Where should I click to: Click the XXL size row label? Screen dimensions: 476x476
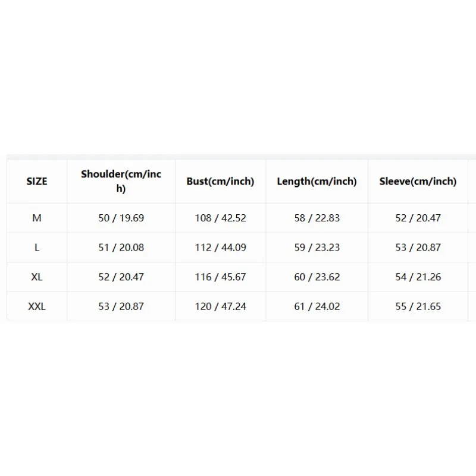(x=37, y=306)
